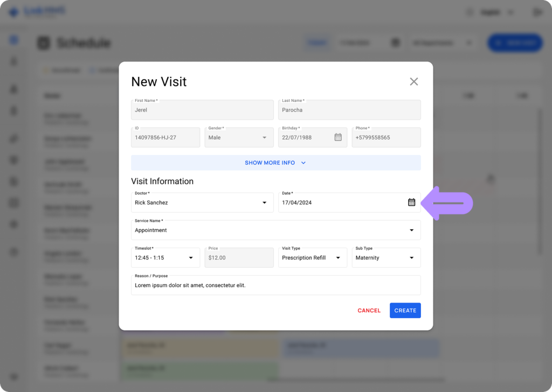
Task: Open the Service Name dropdown
Action: [275, 230]
